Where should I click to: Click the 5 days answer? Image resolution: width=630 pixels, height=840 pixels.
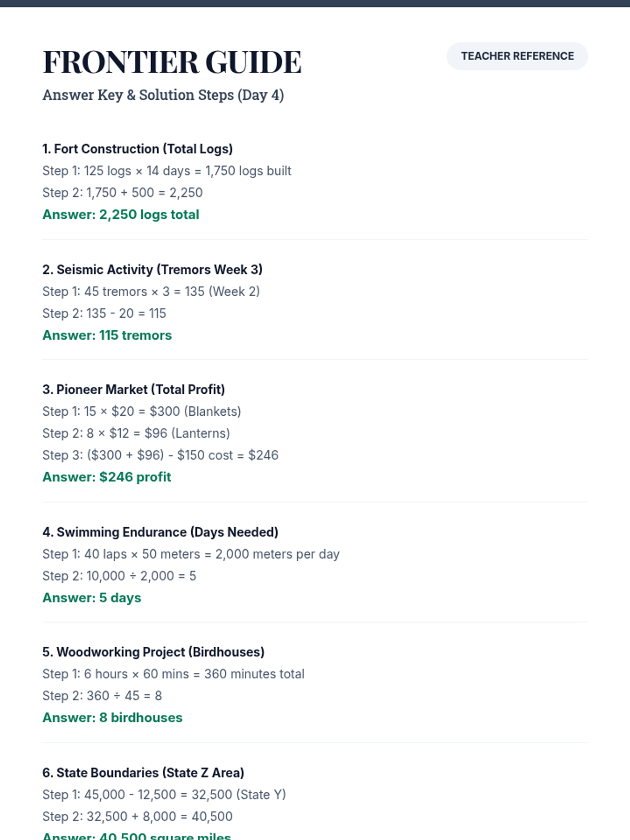point(92,598)
